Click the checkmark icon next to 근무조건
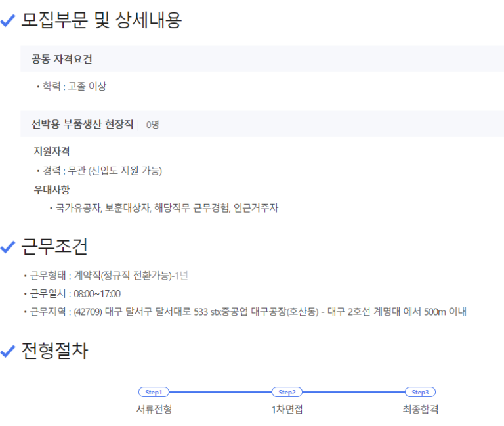Viewport: 504px width, 426px height. coord(8,247)
